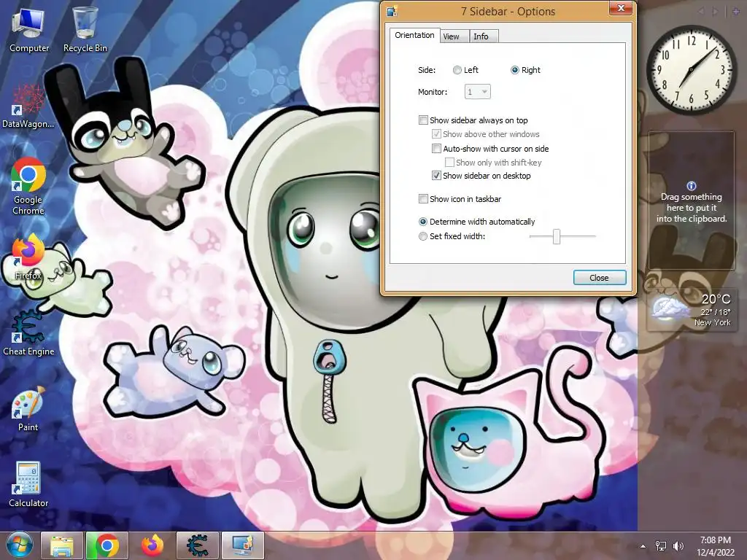Enable Show sidebar always on top
This screenshot has width=747, height=560.
(x=423, y=120)
